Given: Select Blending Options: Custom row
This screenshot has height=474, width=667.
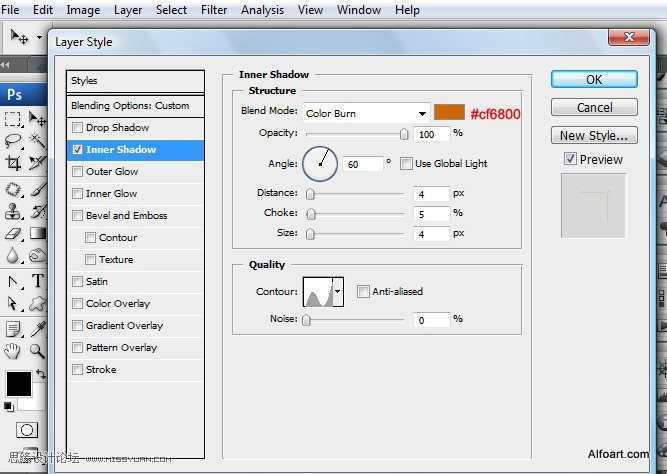Looking at the screenshot, I should point(135,106).
